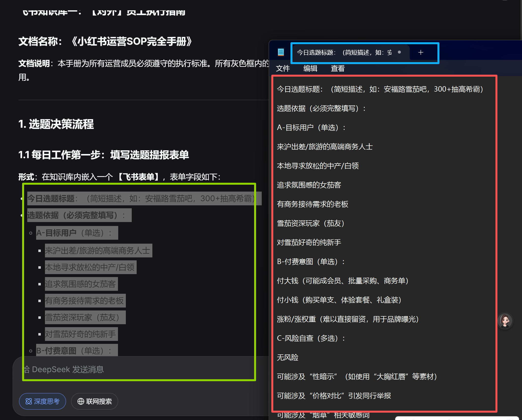Click the floating avatar assistant icon
The image size is (522, 420).
(x=505, y=321)
